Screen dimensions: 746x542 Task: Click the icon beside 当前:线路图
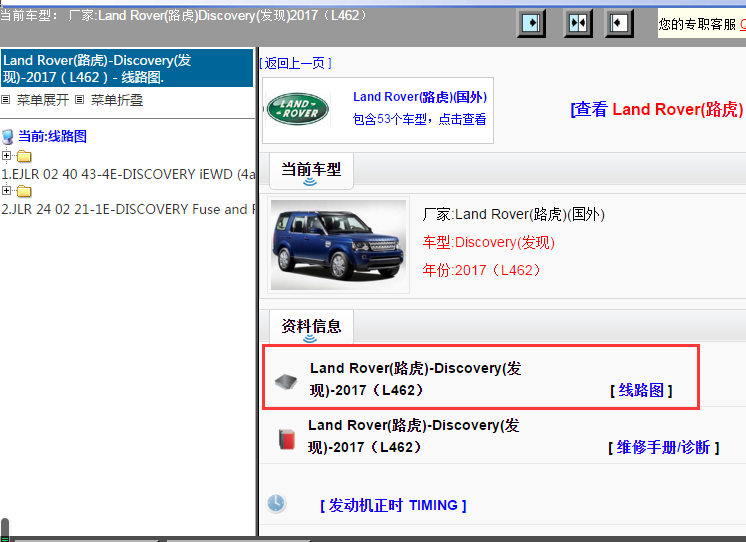(x=8, y=137)
